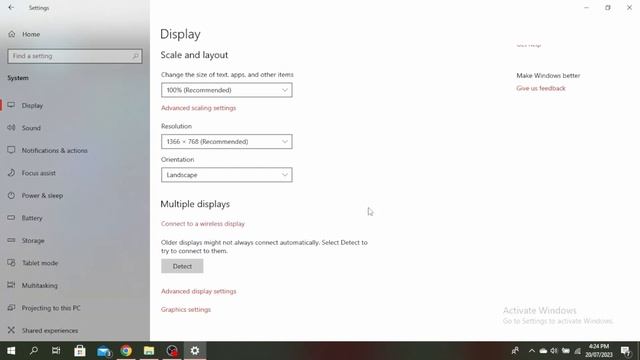Open the Orientation Landscape dropdown
Image resolution: width=640 pixels, height=360 pixels.
(227, 175)
